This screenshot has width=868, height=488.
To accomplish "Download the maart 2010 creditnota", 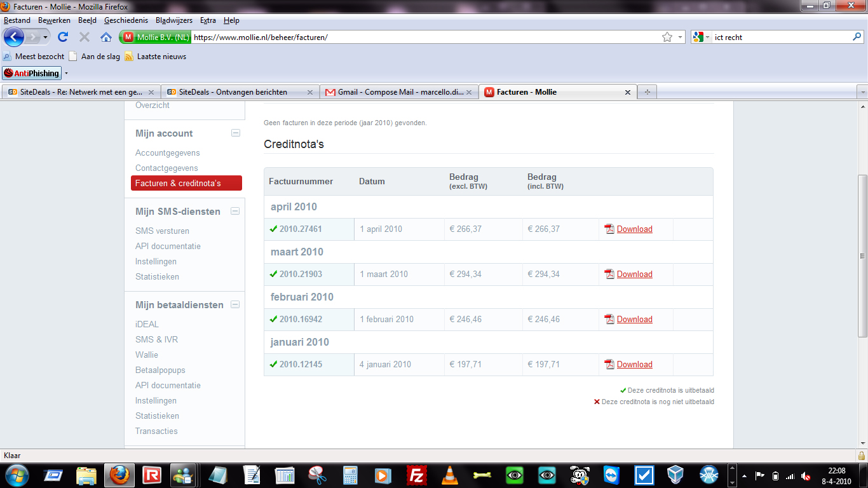I will 634,274.
